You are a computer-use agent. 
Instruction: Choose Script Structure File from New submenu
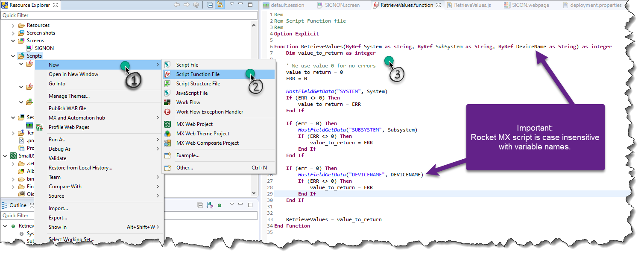click(199, 83)
